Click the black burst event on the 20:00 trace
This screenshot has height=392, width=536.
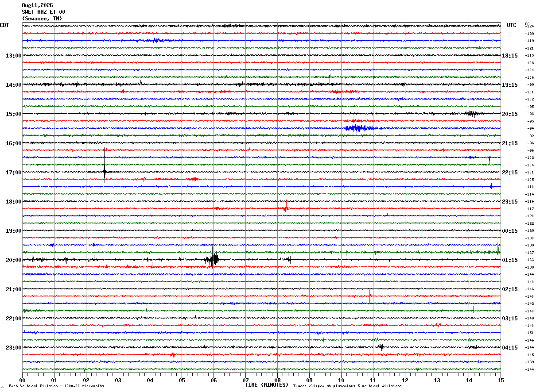coord(213,258)
